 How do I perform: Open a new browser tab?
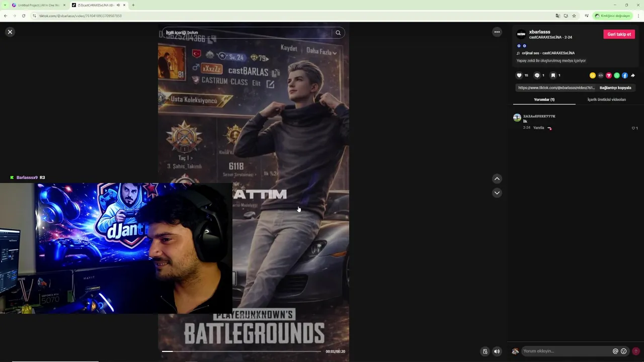coord(133,5)
